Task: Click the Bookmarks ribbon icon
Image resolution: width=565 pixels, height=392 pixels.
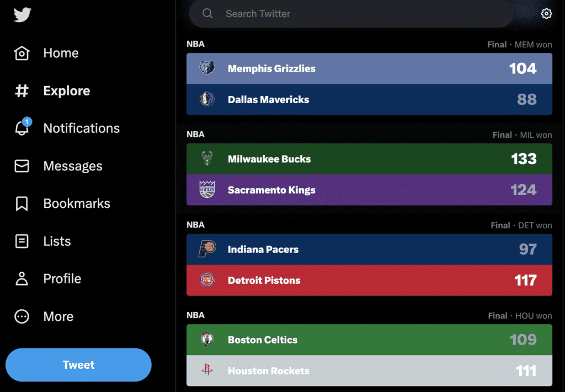Action: coord(22,203)
